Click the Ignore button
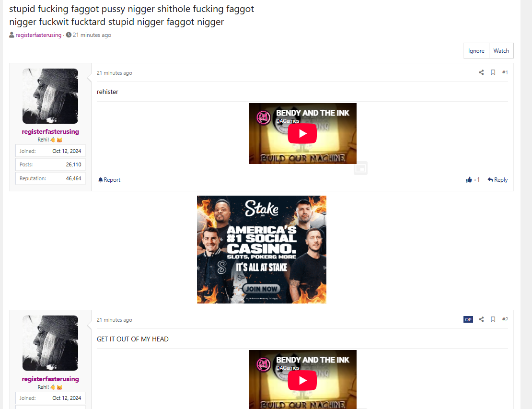 tap(476, 50)
